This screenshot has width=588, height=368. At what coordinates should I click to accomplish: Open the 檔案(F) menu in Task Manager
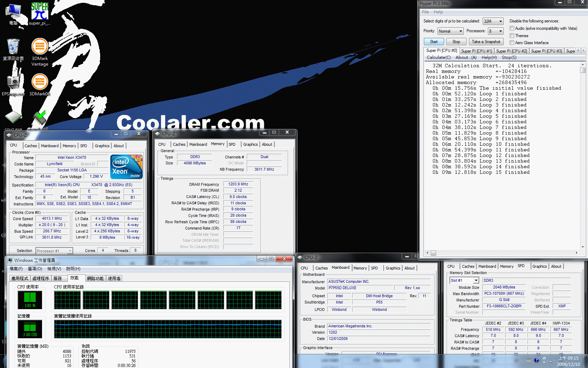tap(16, 269)
